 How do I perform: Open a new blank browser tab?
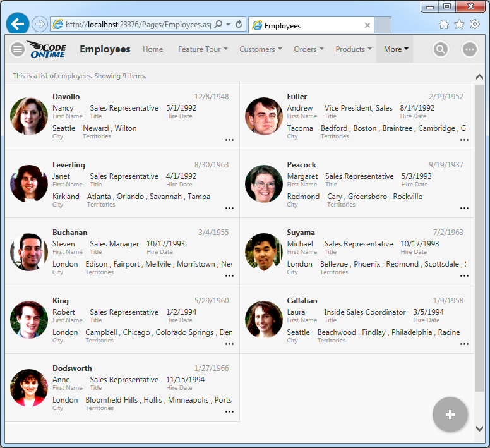point(383,25)
